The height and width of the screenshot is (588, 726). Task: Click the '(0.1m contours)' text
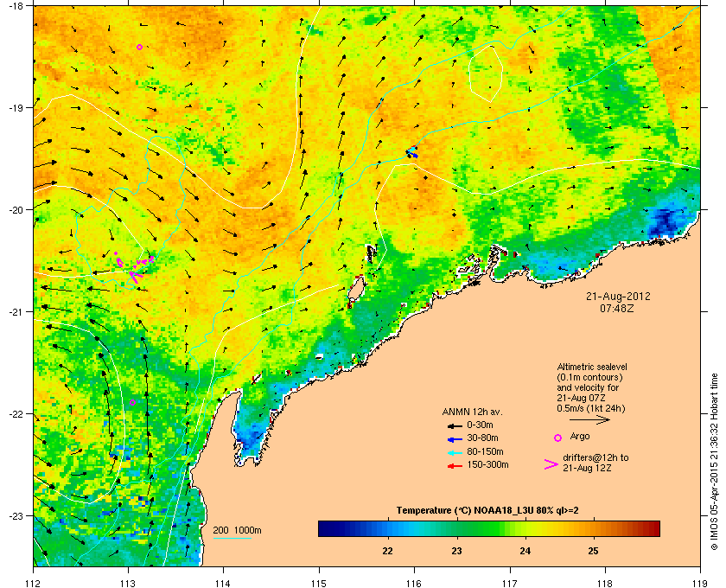coord(589,377)
